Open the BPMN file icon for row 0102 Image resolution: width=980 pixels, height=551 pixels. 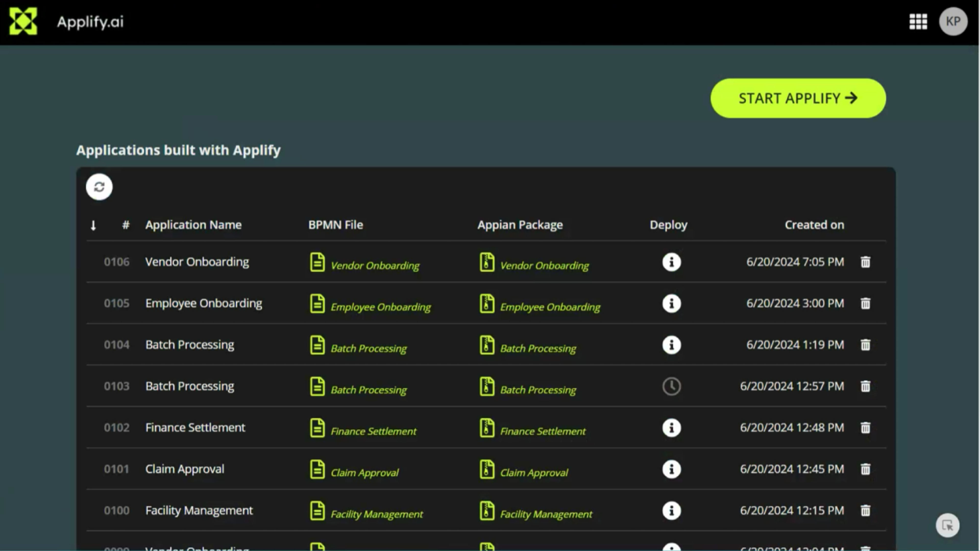click(x=317, y=428)
